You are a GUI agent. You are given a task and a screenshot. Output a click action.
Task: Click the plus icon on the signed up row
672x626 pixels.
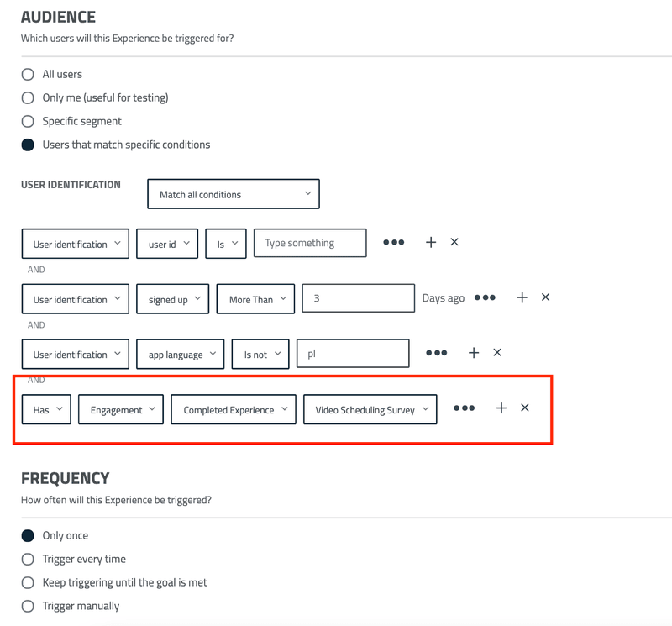tap(522, 297)
